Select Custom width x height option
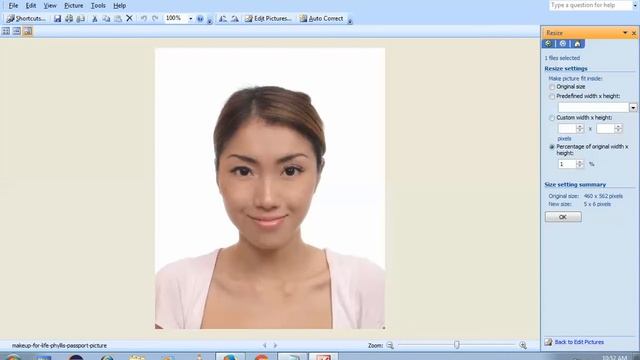 [x=552, y=118]
